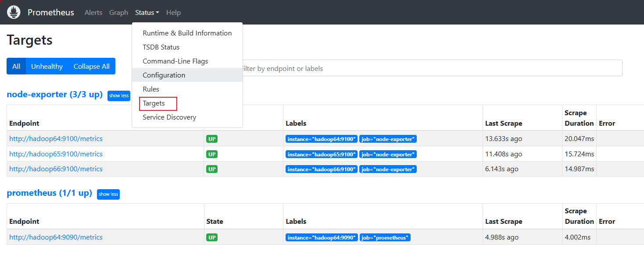This screenshot has width=644, height=261.
Task: Click State header in prometheus table
Action: point(215,222)
